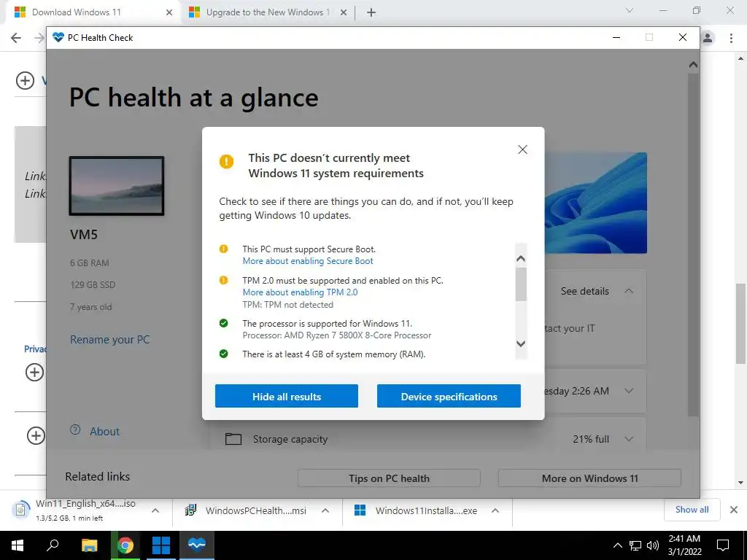The width and height of the screenshot is (747, 560).
Task: Expand the Tuesday 2:26 AM row chevron
Action: [x=629, y=391]
